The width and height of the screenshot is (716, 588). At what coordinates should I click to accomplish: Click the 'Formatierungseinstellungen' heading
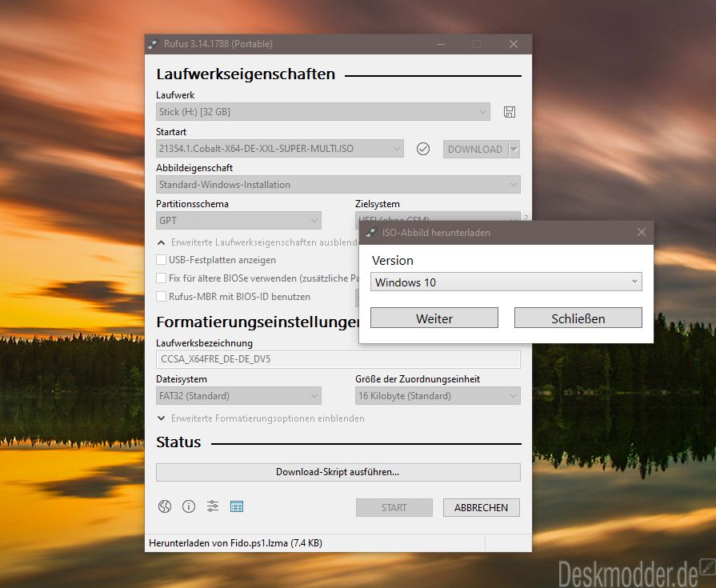[x=258, y=322]
